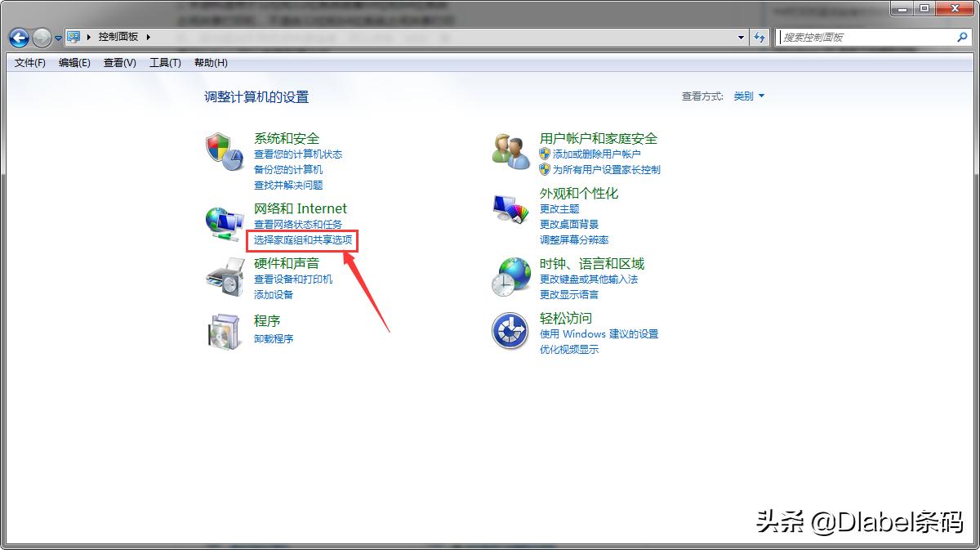980x550 pixels.
Task: Open the 时钟、语言和区域 clock icon
Action: coord(510,276)
